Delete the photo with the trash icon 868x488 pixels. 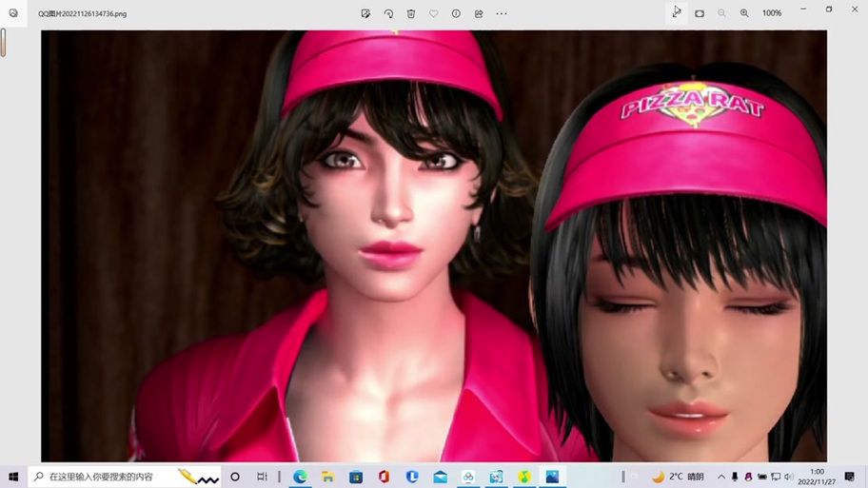click(411, 13)
